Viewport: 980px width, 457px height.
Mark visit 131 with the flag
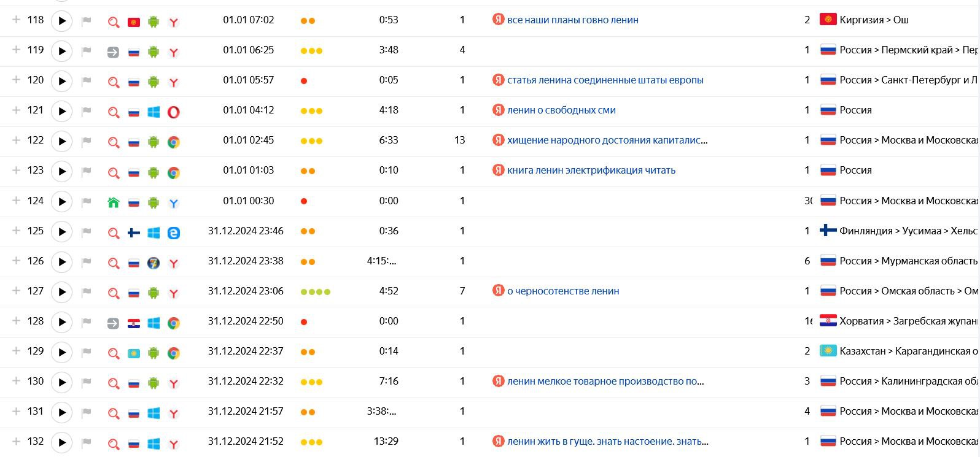click(x=87, y=412)
